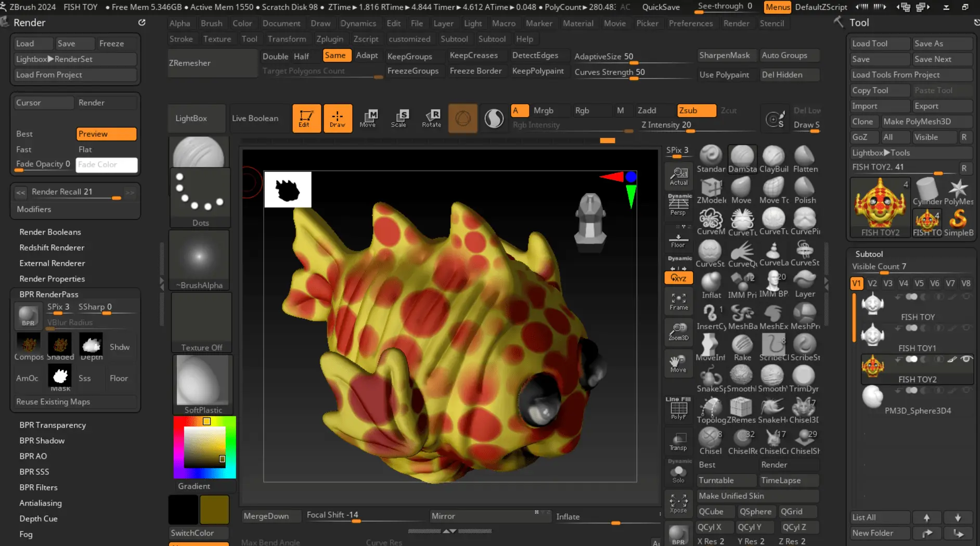This screenshot has height=546, width=980.
Task: Select the FISH TOY1 subtool thumbnail
Action: 872,335
